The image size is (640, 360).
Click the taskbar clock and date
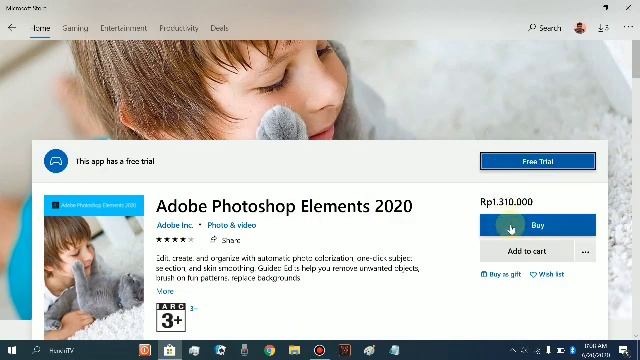point(596,350)
